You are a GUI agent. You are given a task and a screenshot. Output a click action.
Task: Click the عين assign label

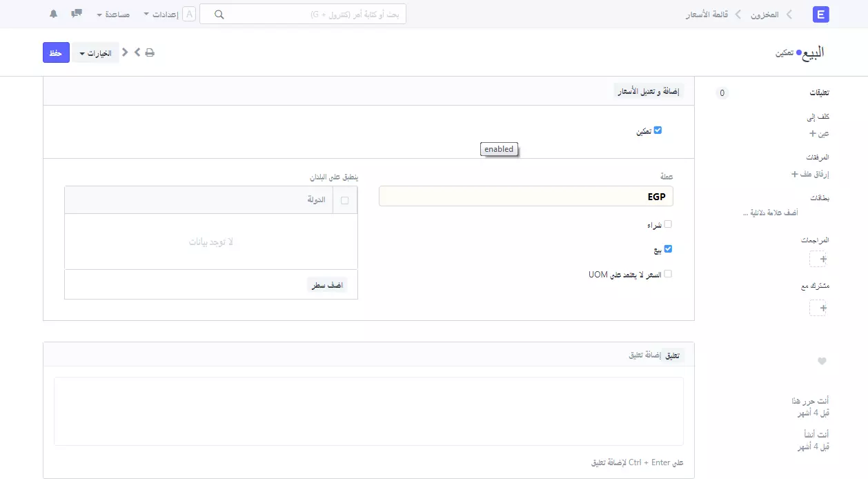[823, 134]
